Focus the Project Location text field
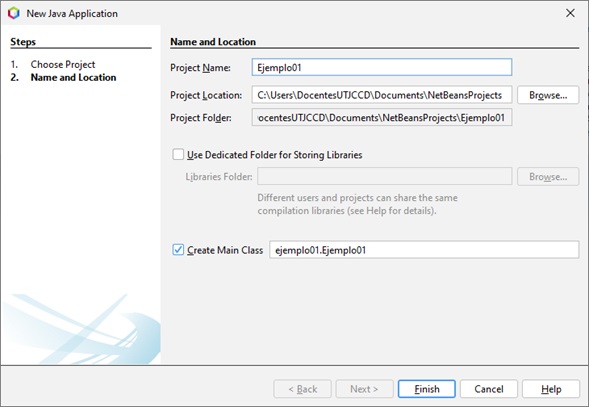This screenshot has height=407, width=589. [x=382, y=95]
